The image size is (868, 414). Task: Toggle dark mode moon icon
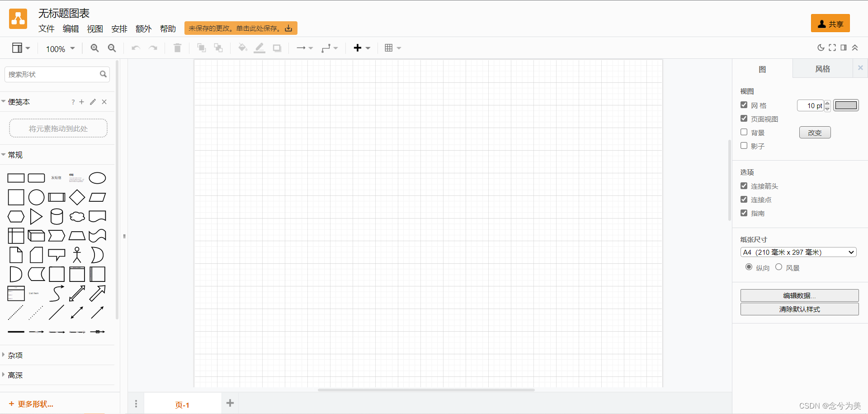pyautogui.click(x=821, y=48)
